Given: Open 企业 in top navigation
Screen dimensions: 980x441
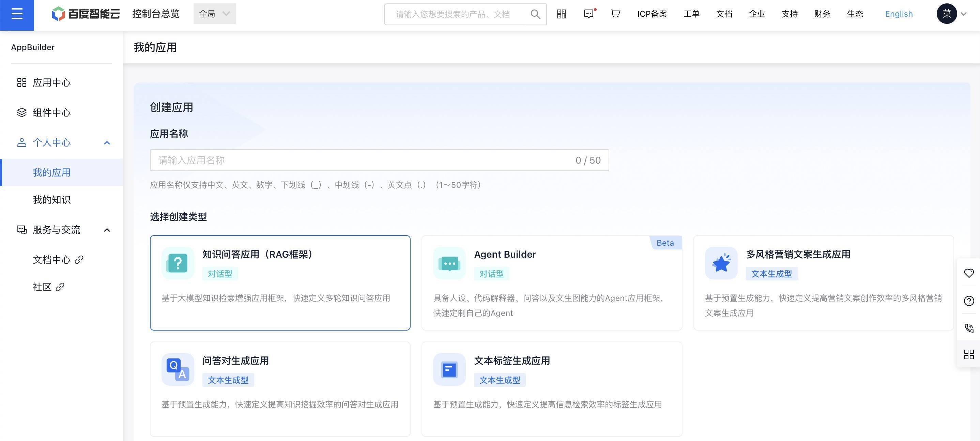Looking at the screenshot, I should [757, 14].
